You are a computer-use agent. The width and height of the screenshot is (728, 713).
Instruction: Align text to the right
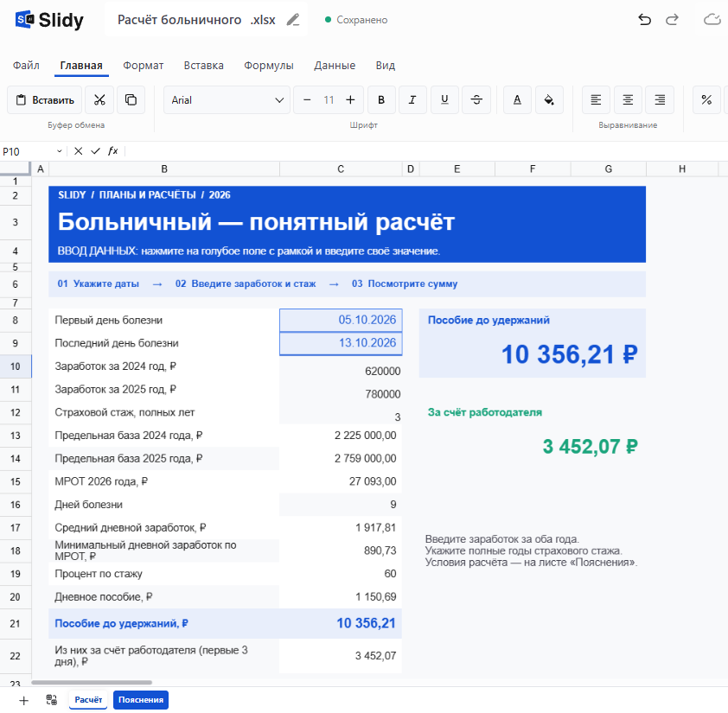(660, 99)
